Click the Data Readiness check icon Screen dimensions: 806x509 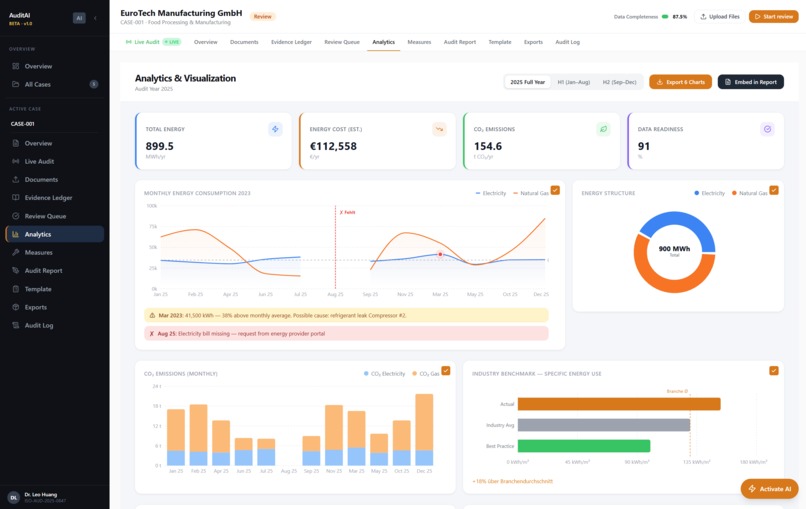[x=767, y=129]
